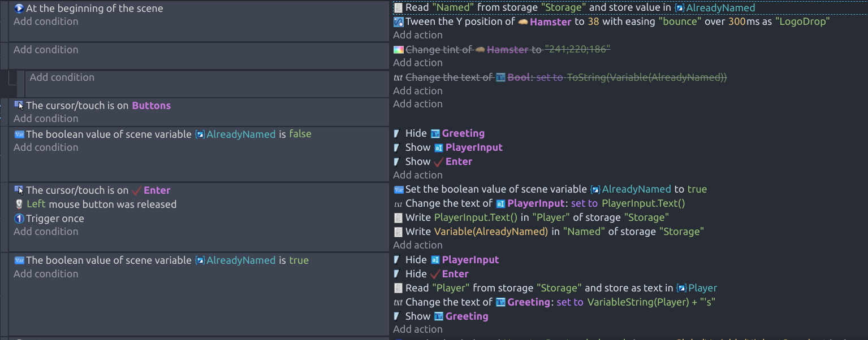This screenshot has height=340, width=868.
Task: Open the 'true' value in Set boolean action
Action: (697, 189)
